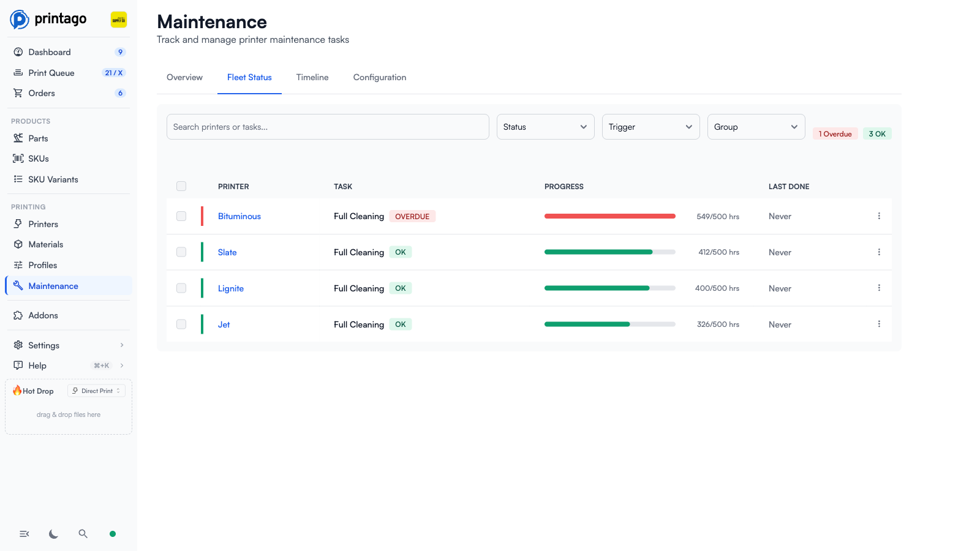Image resolution: width=980 pixels, height=551 pixels.
Task: Click the green connection status dot
Action: [x=113, y=534]
